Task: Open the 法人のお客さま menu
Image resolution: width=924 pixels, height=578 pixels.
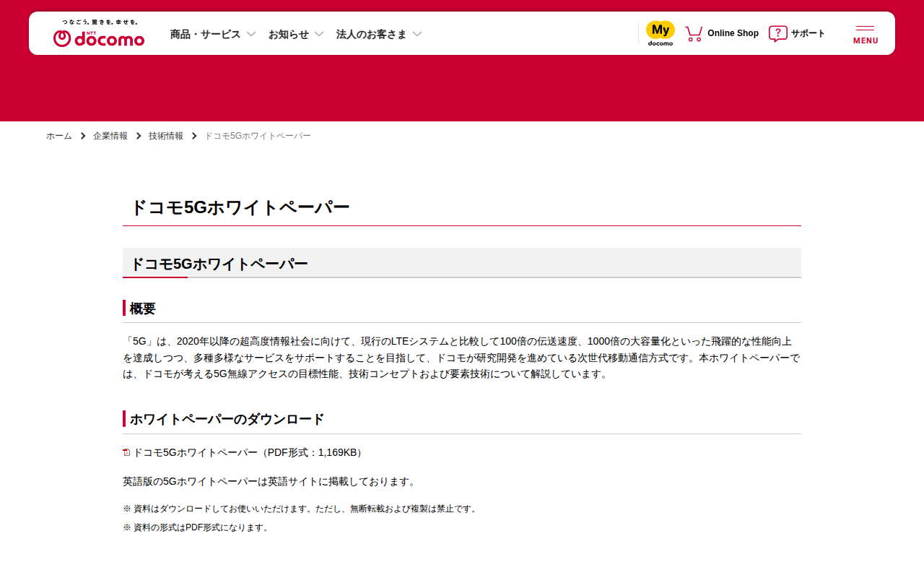Action: [372, 34]
